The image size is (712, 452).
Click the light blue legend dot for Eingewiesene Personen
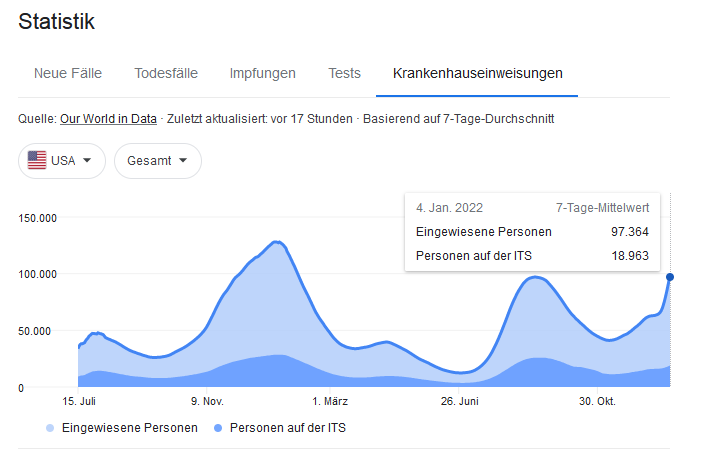tap(51, 428)
